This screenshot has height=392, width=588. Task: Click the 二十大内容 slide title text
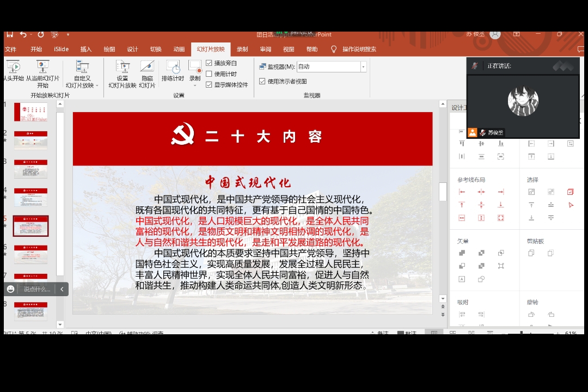click(x=264, y=137)
